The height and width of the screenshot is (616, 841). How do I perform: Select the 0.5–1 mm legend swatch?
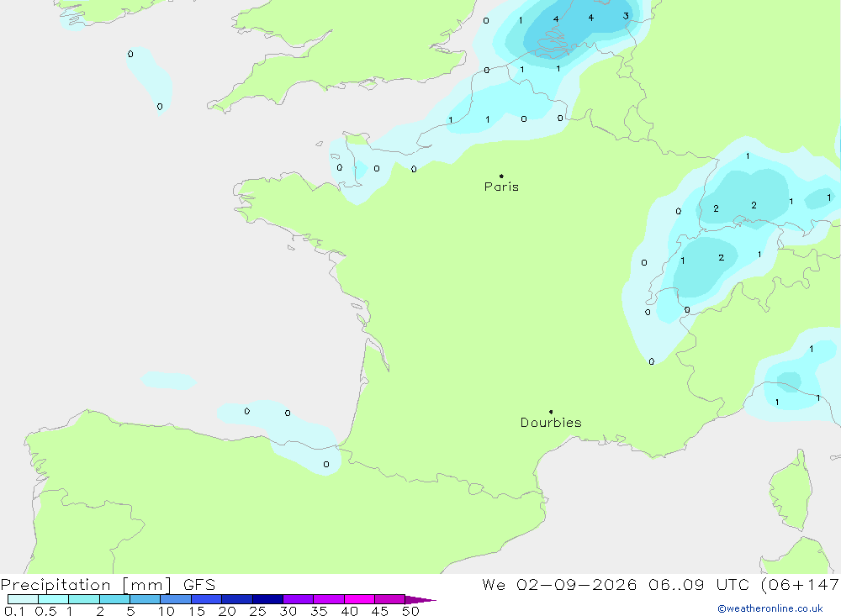tap(54, 599)
